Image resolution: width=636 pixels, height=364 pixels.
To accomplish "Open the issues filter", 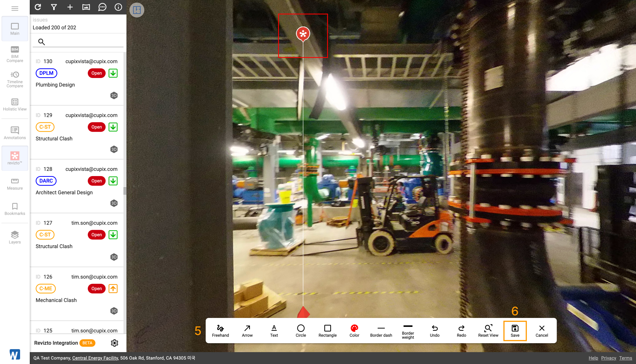I will (54, 7).
